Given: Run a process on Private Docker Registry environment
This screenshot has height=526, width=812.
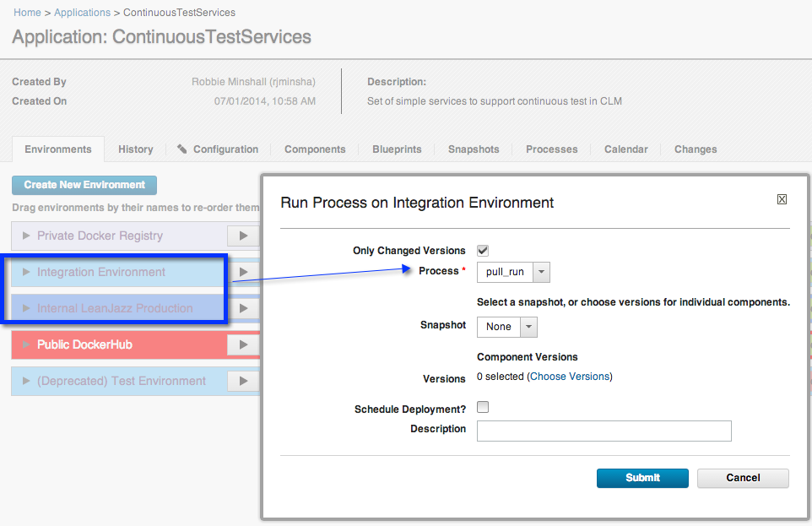Looking at the screenshot, I should [x=243, y=236].
